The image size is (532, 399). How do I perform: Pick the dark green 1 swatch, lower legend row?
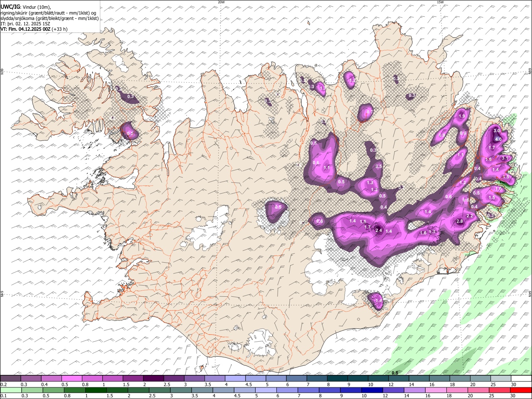pos(96,390)
